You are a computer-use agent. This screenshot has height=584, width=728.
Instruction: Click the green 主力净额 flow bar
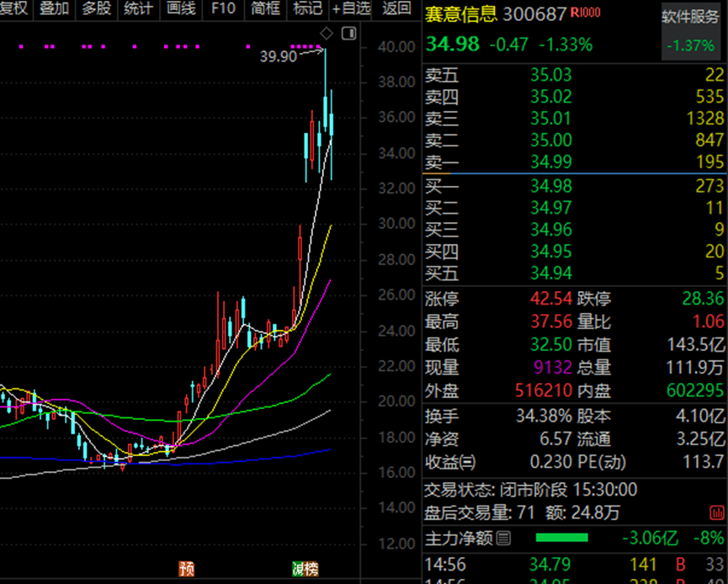coord(562,538)
